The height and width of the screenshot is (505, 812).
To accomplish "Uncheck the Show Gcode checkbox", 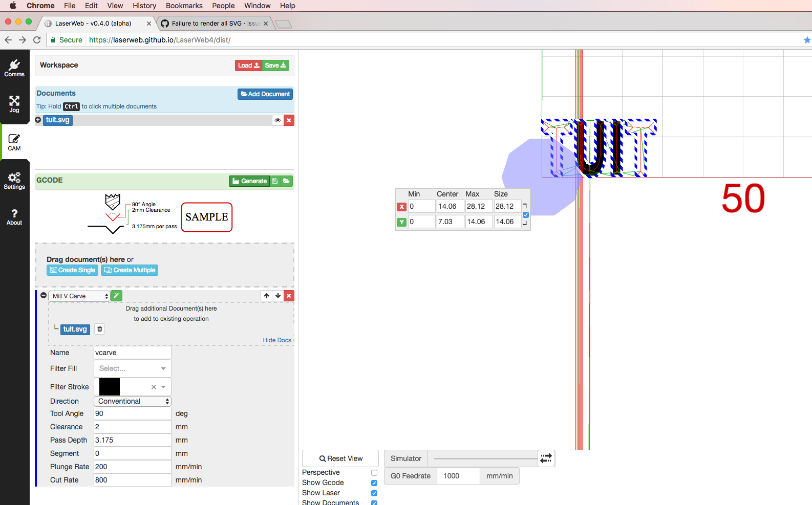I will 374,483.
